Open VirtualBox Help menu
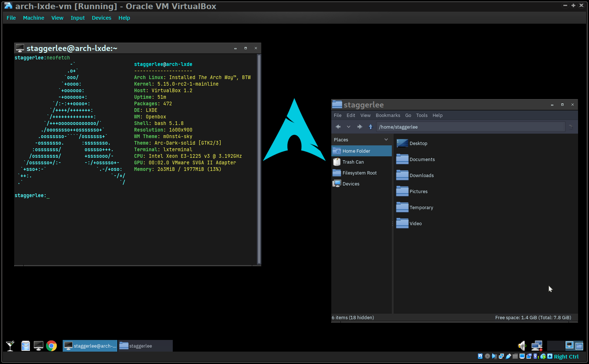This screenshot has width=589, height=364. tap(124, 18)
